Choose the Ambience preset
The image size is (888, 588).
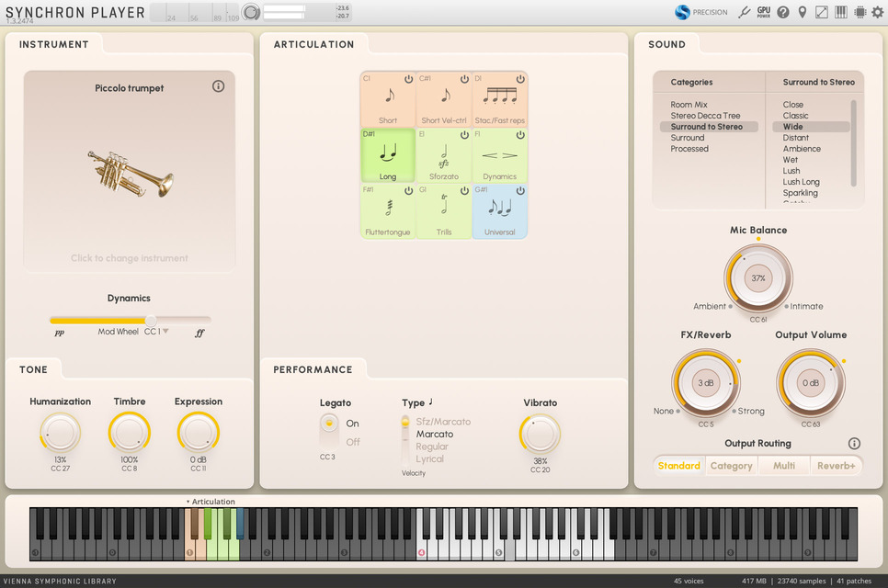pyautogui.click(x=802, y=149)
